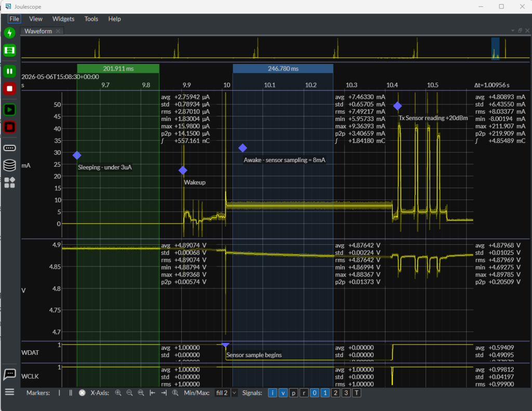The height and width of the screenshot is (411, 532).
Task: Click the green memory buffer icon in sidebar
Action: coord(9,50)
